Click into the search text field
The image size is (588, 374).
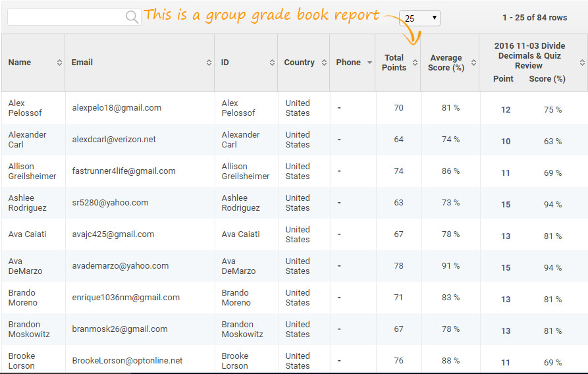[66, 17]
